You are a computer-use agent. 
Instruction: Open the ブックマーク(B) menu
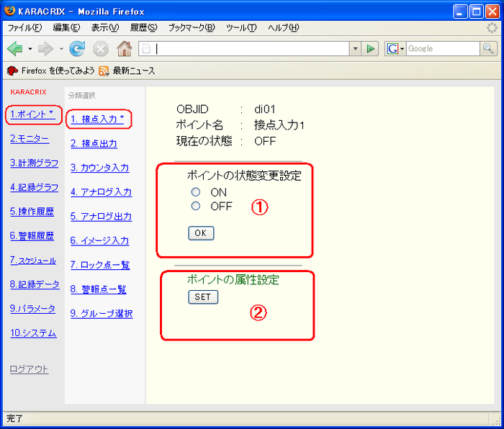192,28
